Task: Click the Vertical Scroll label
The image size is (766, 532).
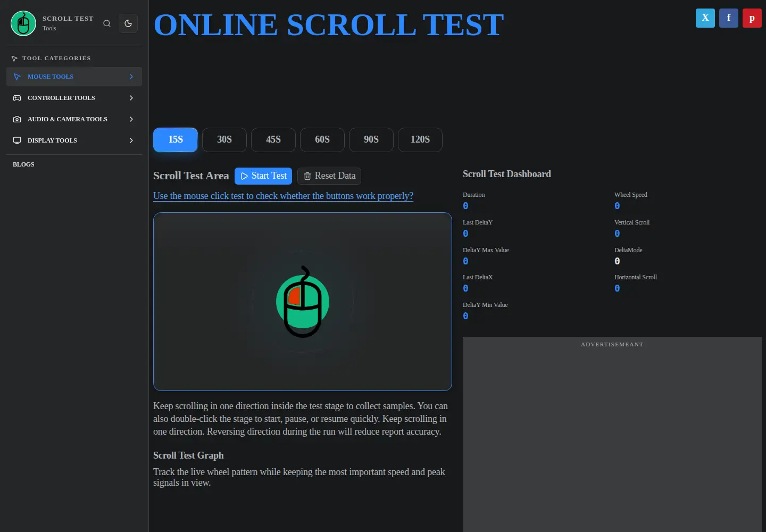Action: click(x=632, y=222)
